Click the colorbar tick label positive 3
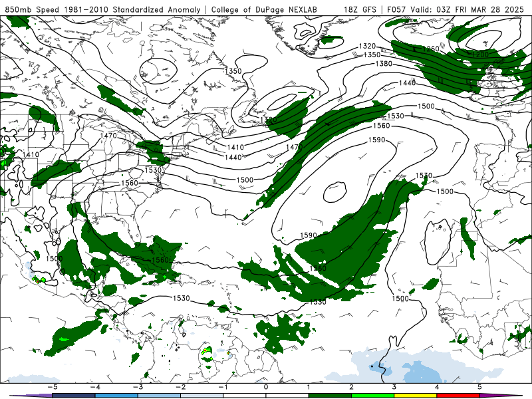532x399 pixels. pos(394,387)
